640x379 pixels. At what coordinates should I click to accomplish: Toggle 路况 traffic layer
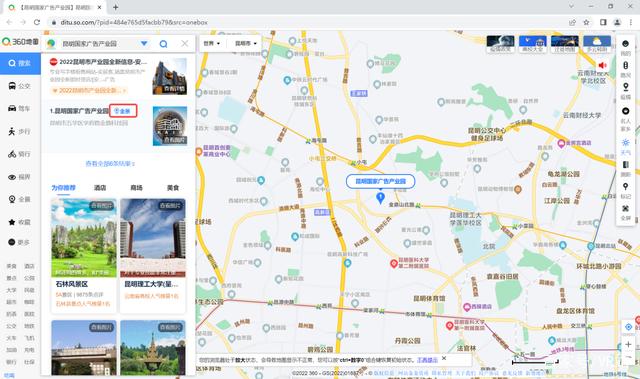click(x=625, y=69)
